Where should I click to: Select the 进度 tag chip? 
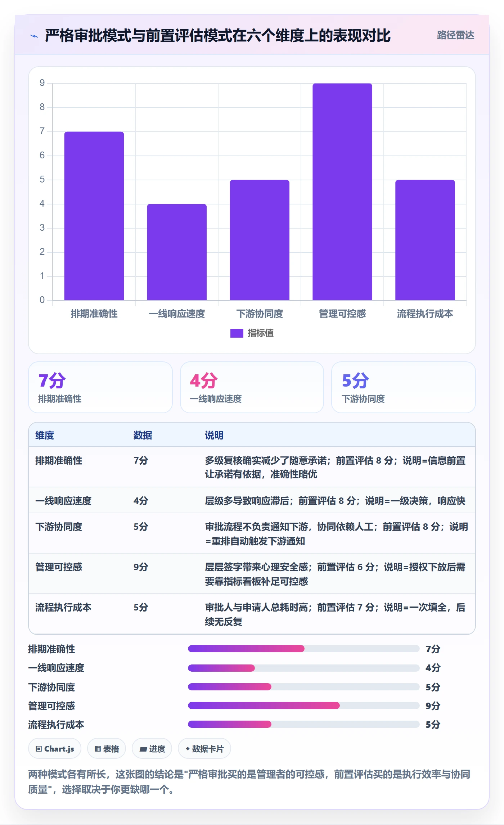[152, 749]
